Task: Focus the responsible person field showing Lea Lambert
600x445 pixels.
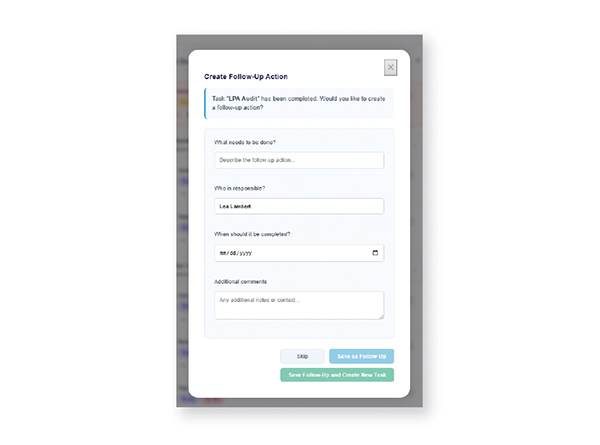Action: (299, 206)
